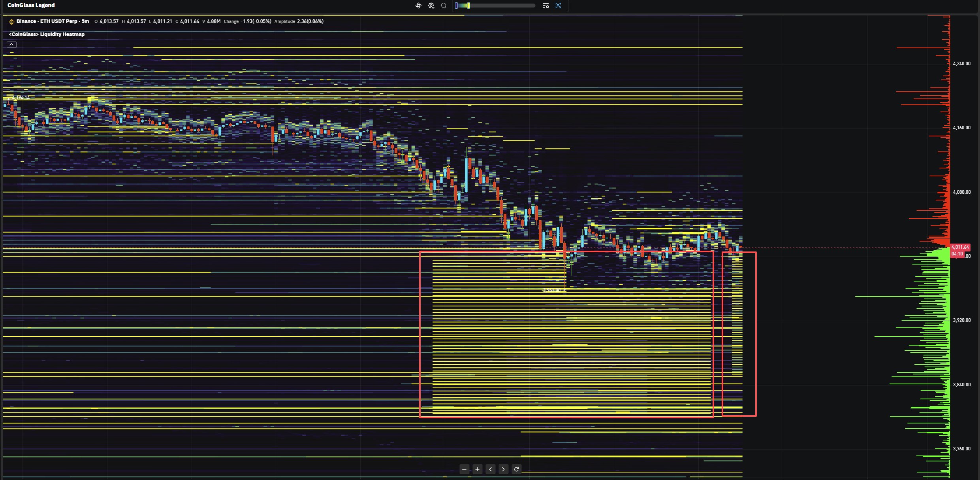The image size is (980, 480).
Task: Toggle the blue zoom-region scan icon
Action: pyautogui.click(x=558, y=6)
